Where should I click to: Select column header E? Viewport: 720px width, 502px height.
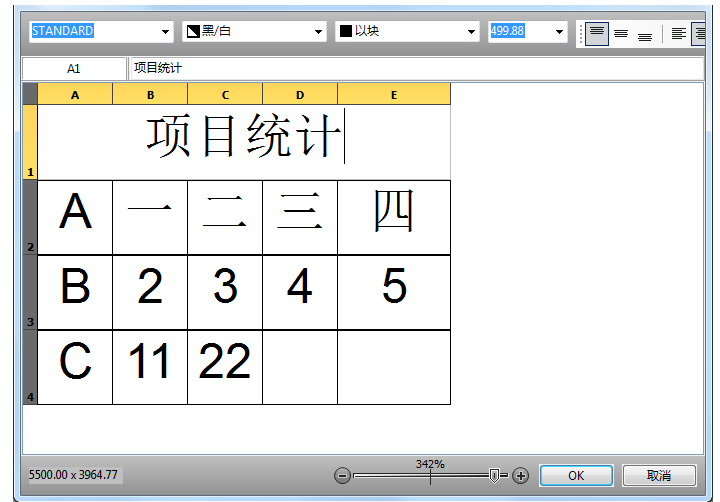pos(394,94)
